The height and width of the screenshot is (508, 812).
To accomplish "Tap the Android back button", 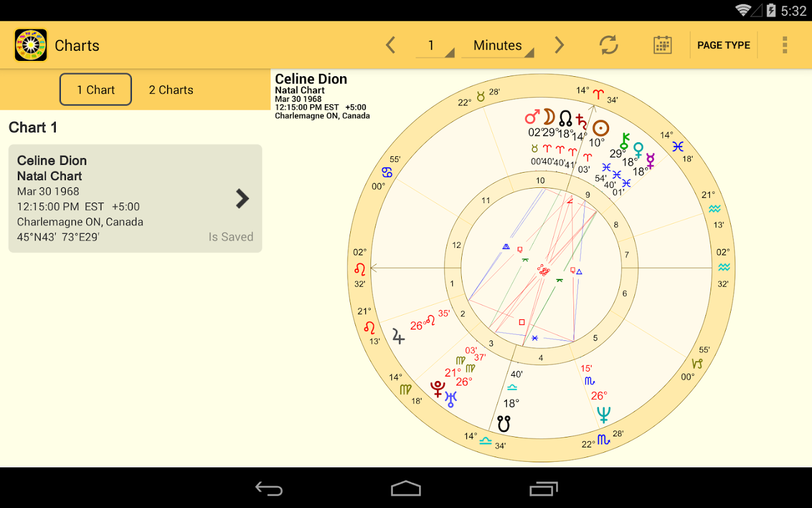I will click(269, 488).
